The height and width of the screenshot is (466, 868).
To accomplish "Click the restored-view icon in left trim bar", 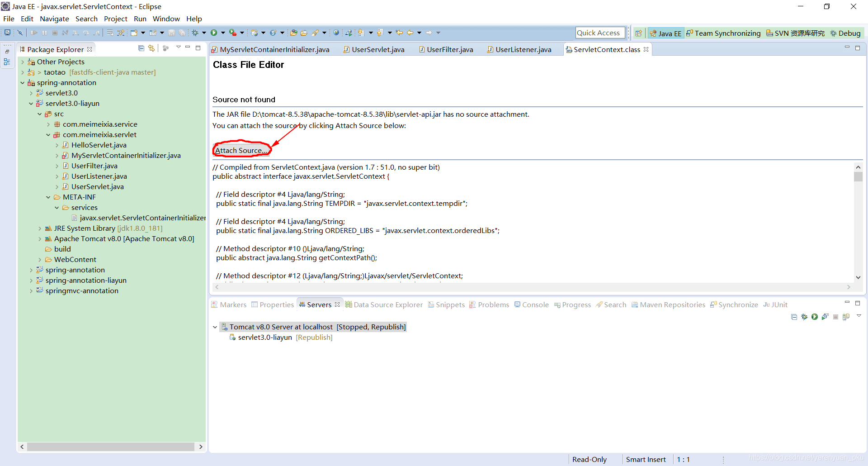I will pyautogui.click(x=7, y=51).
